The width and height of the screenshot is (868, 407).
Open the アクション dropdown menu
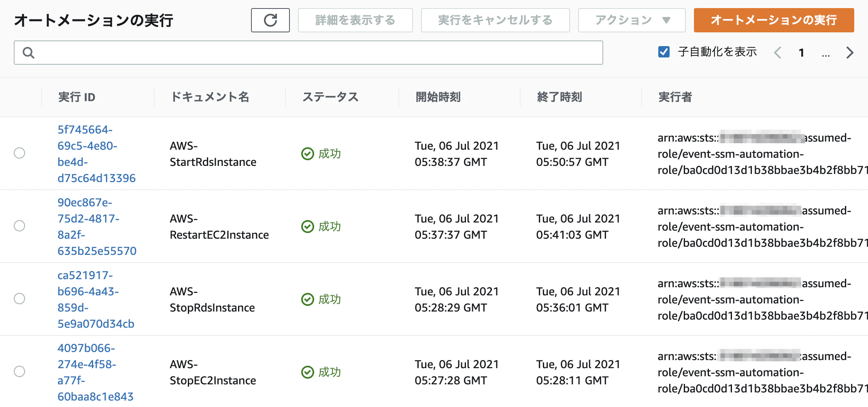pyautogui.click(x=632, y=20)
